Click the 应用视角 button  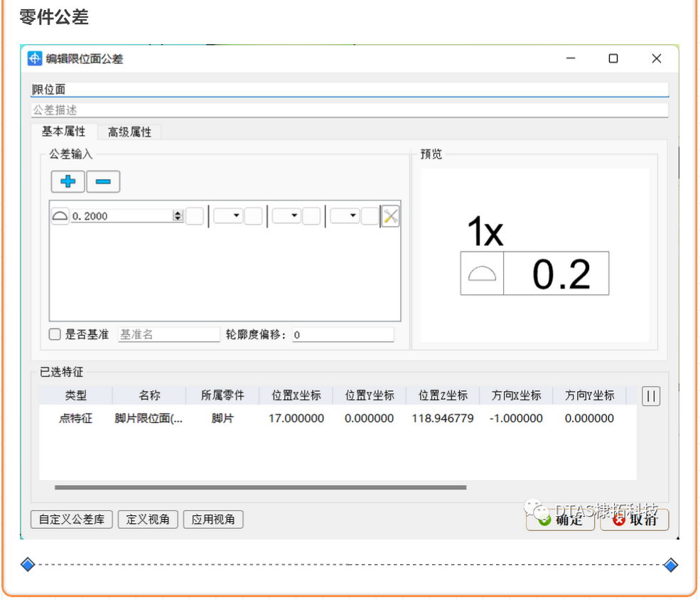[x=213, y=520]
